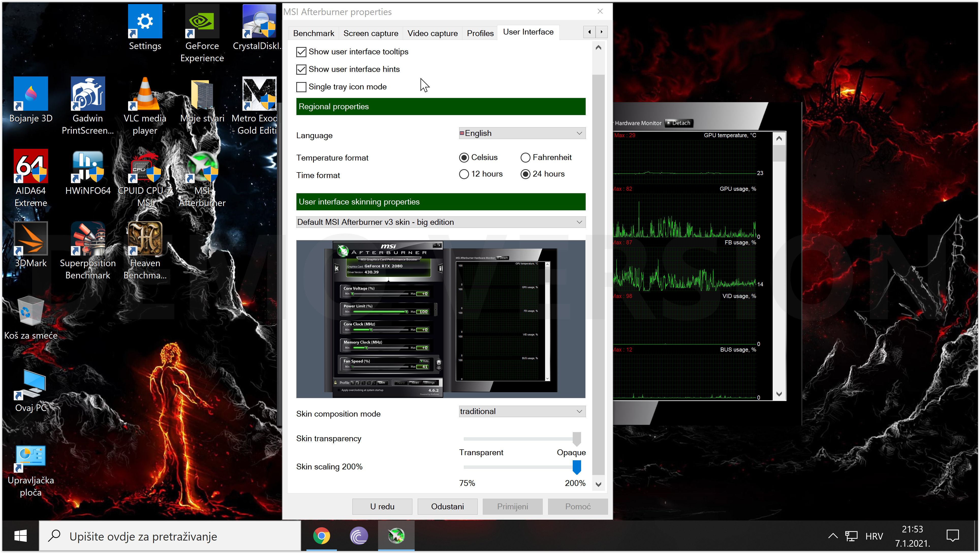Open CPUID CPU-Z MSI desktop icon
980x553 pixels.
(145, 178)
